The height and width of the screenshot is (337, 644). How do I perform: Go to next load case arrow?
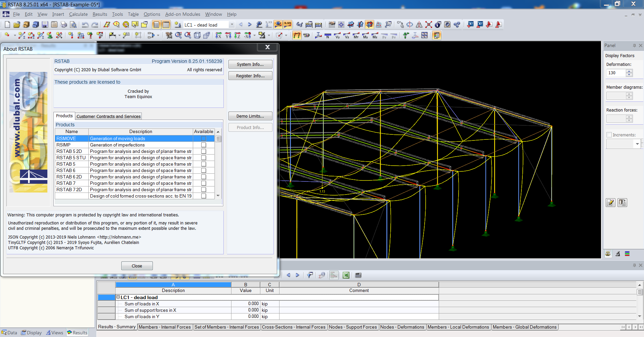pyautogui.click(x=250, y=25)
